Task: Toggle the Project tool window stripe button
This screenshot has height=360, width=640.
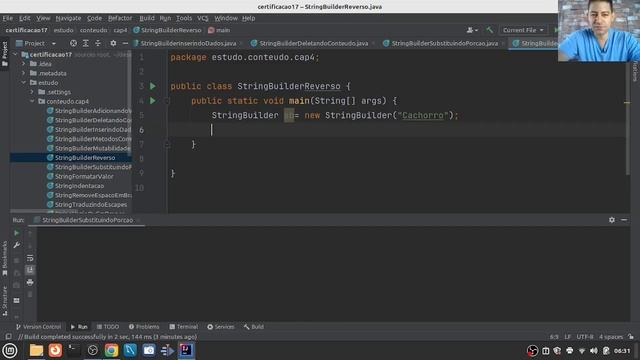Action: pyautogui.click(x=4, y=54)
